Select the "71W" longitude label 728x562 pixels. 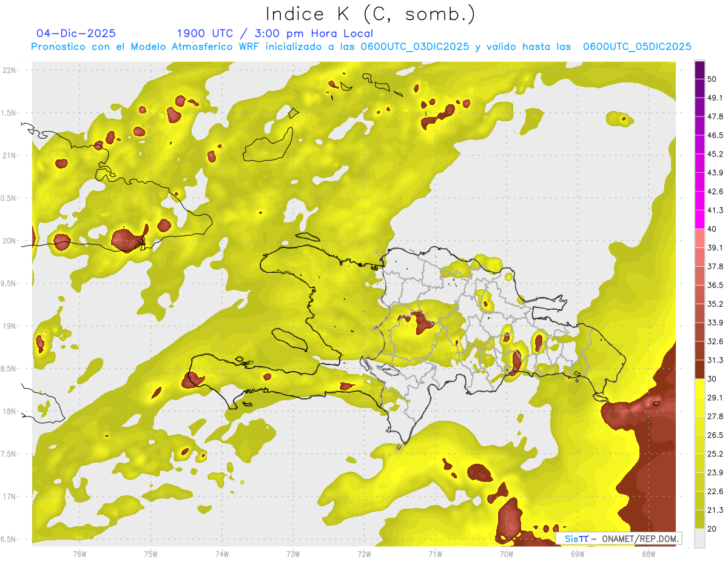click(x=435, y=554)
